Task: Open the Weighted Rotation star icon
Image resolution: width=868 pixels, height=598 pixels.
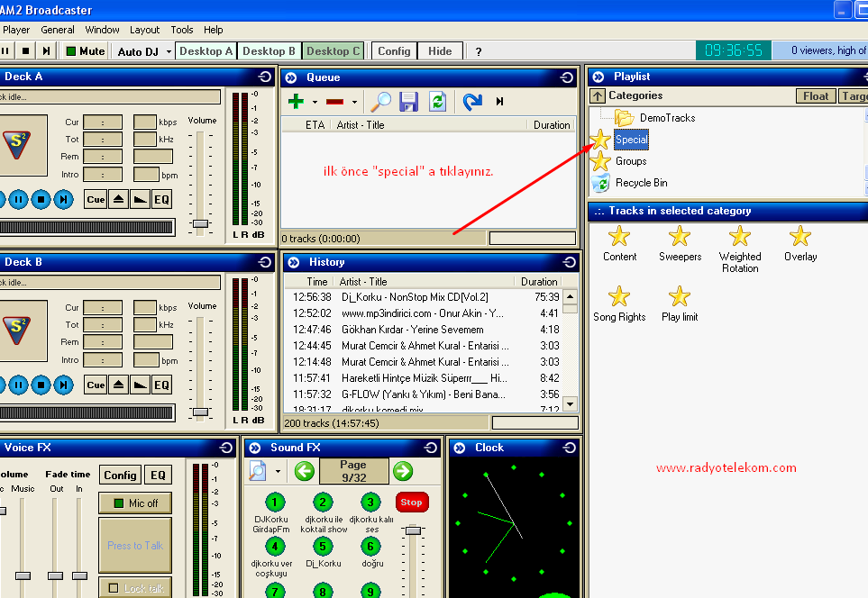Action: 739,237
